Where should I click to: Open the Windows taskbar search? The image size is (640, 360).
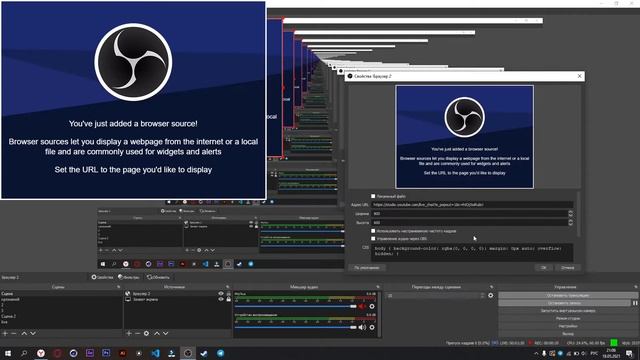(24, 353)
